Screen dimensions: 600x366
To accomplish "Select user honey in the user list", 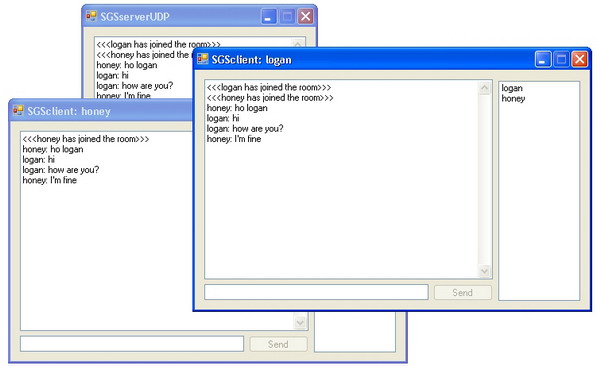I will (x=513, y=98).
